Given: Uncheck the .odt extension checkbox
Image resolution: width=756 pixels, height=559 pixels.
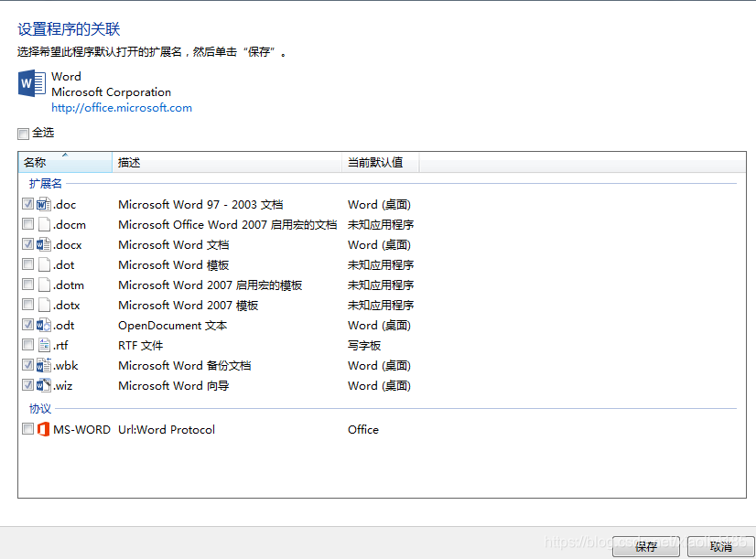Looking at the screenshot, I should (27, 325).
